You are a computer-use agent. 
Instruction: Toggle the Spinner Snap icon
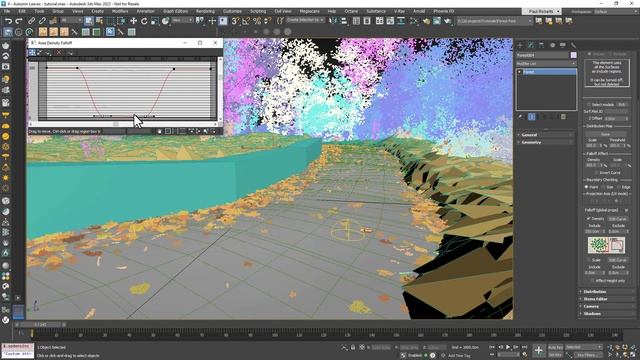(x=267, y=20)
